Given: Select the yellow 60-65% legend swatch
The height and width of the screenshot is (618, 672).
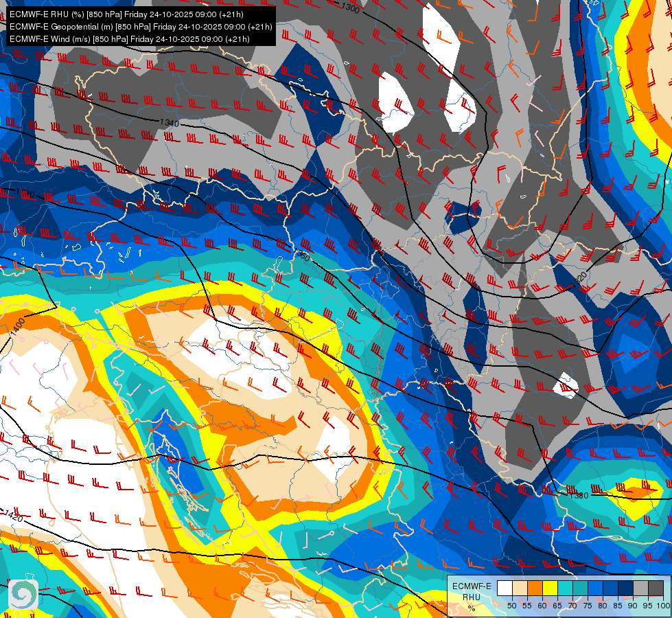Looking at the screenshot, I should (551, 588).
